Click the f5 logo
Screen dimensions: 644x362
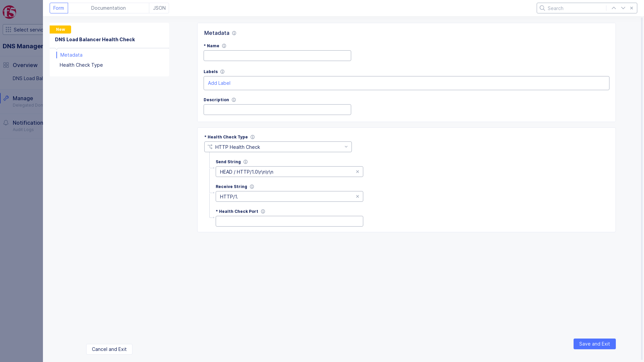tap(9, 12)
